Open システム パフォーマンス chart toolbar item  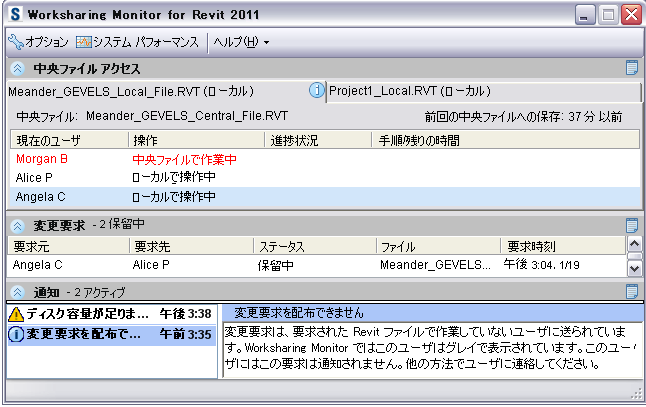pos(137,42)
